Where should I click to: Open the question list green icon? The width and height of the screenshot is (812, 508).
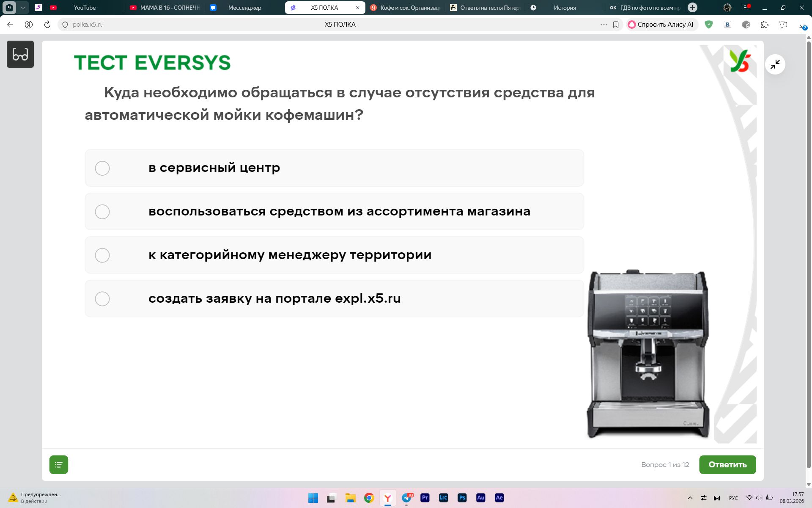tap(59, 465)
